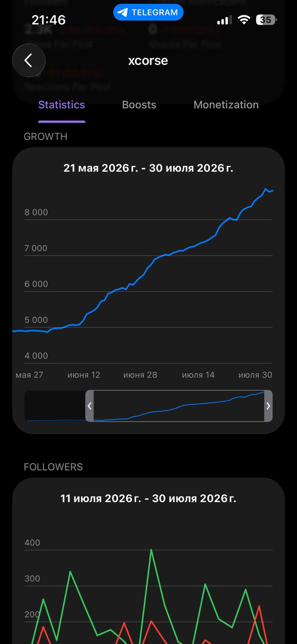This screenshot has width=297, height=644.
Task: Tap the Wi-Fi status icon
Action: click(244, 20)
